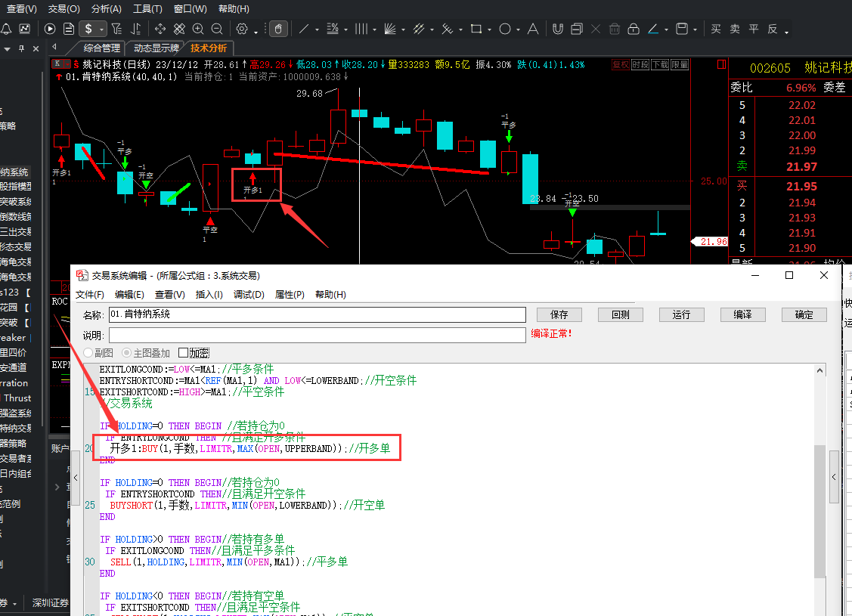Open dropdown arrow next to gear icon

pos(256,32)
